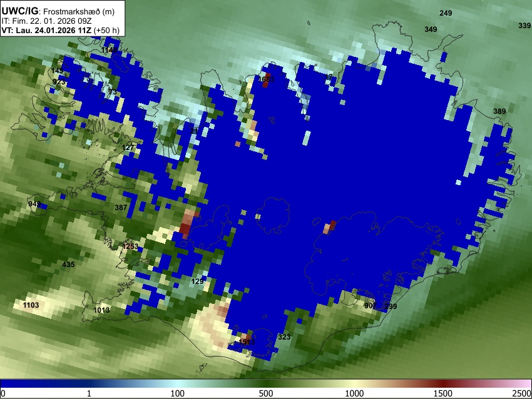Click the map value '339'
The width and height of the screenshot is (532, 399).
click(524, 26)
